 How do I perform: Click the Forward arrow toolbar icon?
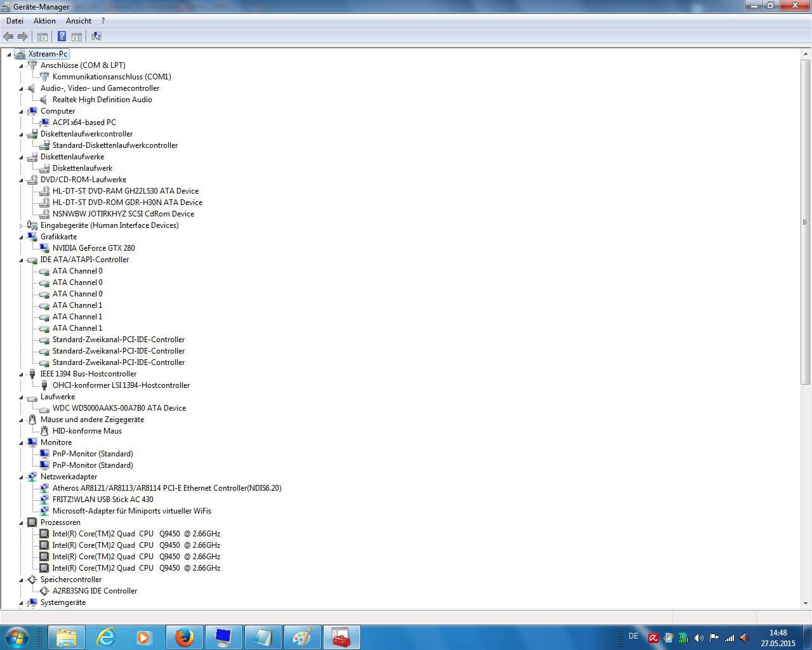[x=23, y=36]
